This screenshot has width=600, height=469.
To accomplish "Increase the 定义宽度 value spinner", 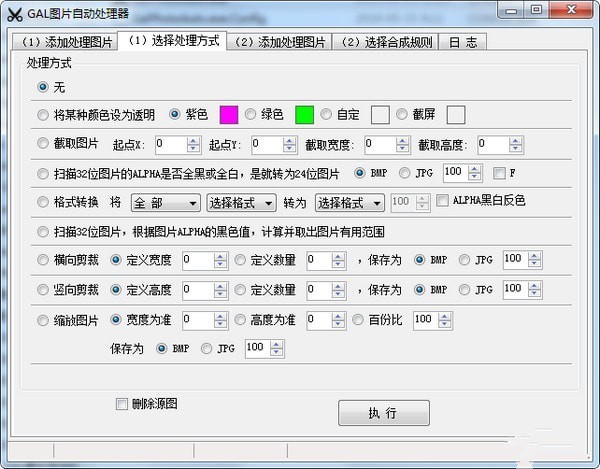I will [221, 256].
